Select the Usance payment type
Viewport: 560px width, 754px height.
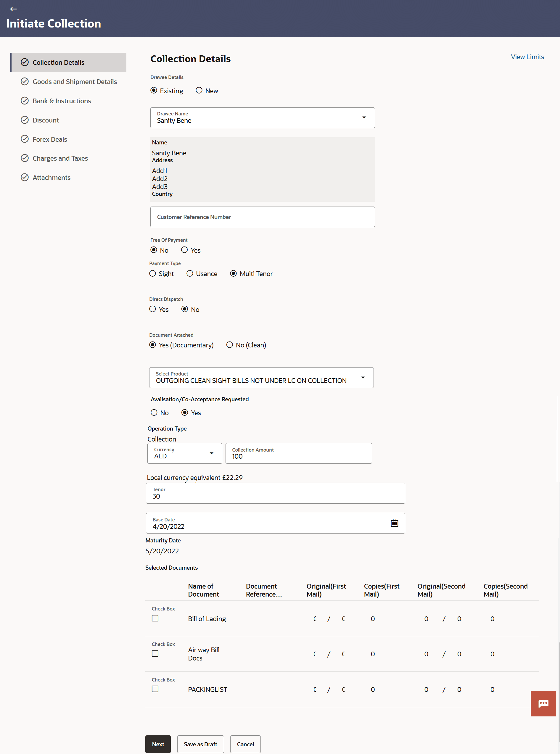tap(190, 273)
